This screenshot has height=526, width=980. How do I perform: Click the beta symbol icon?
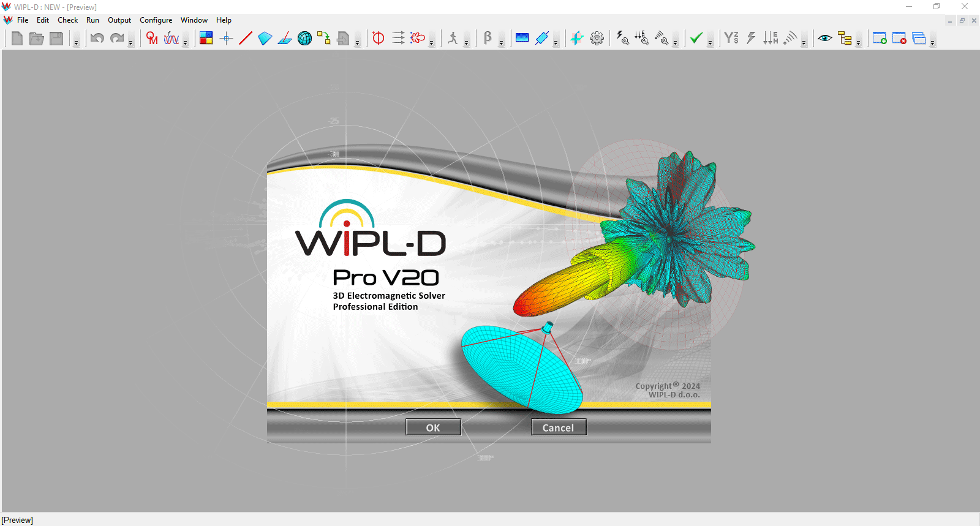488,39
